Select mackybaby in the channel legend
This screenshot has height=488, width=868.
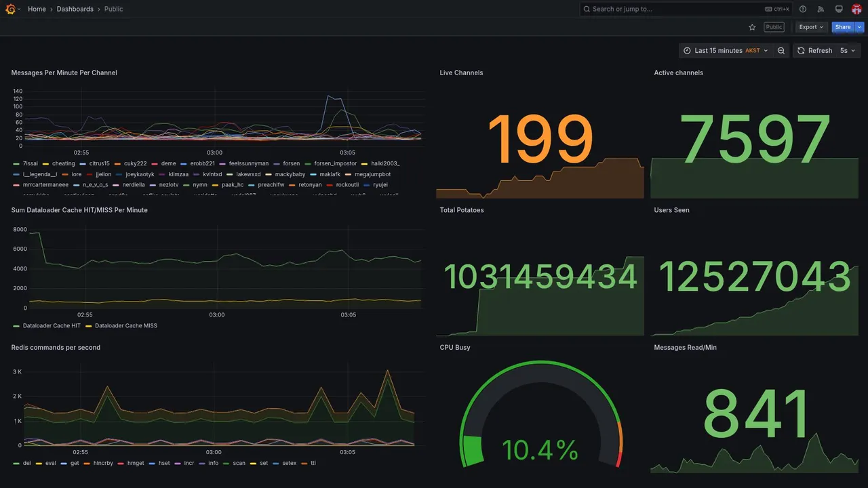click(291, 174)
